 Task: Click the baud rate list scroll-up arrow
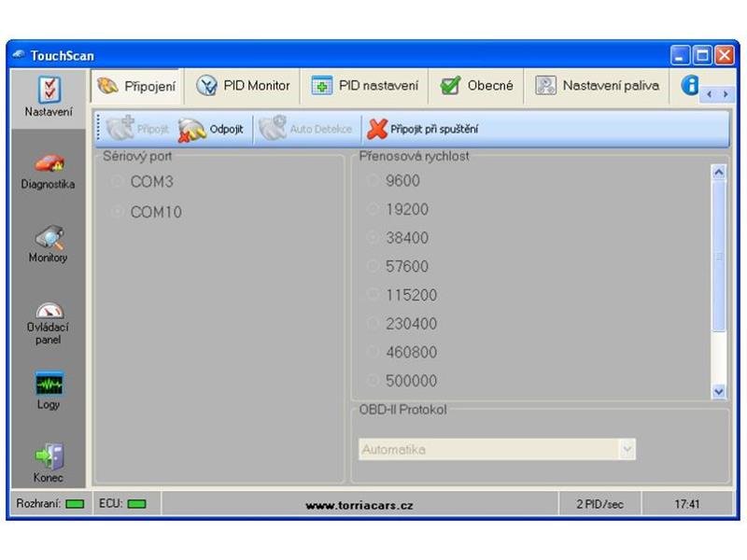coord(719,172)
